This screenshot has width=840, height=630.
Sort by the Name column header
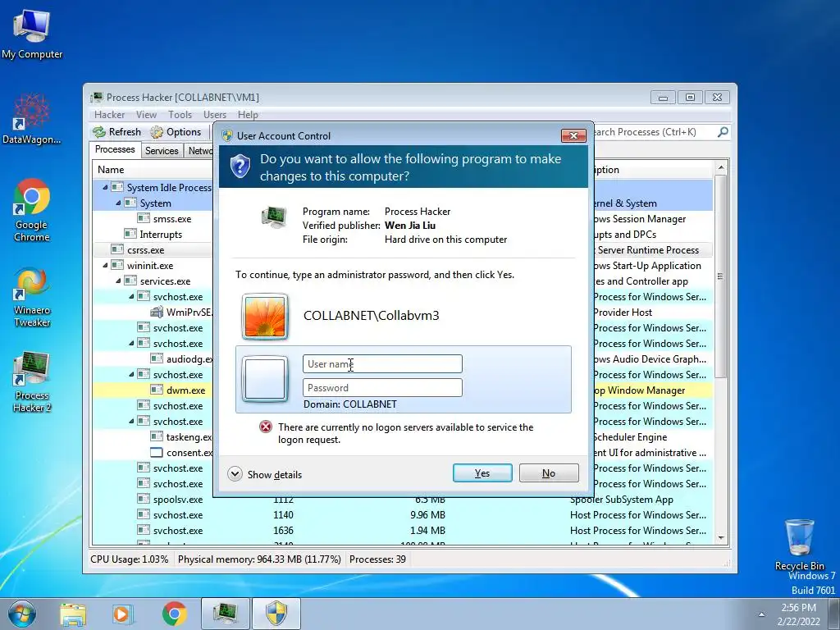point(153,170)
